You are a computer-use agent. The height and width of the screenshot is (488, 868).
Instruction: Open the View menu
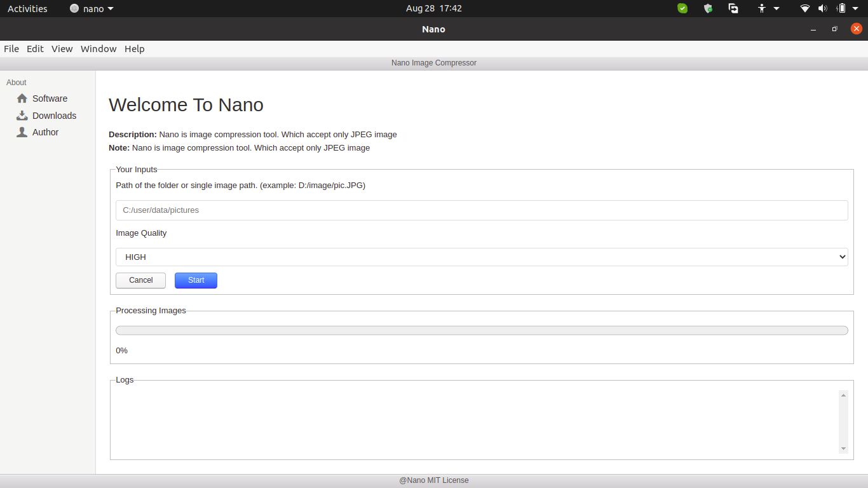coord(62,49)
